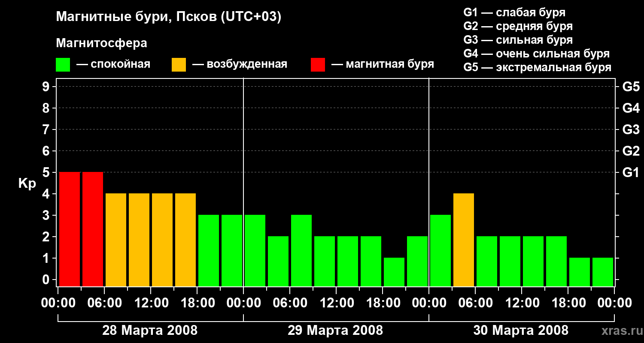Click the «Kp» axis title
Image resolution: width=644 pixels, height=343 pixels.
(27, 184)
